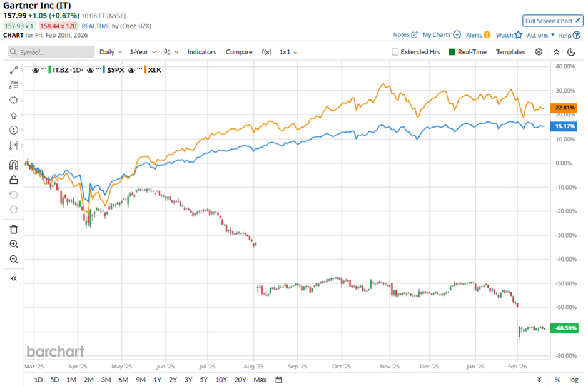Viewport: 588px width, 386px height.
Task: Toggle visibility eye for IT.BZ series
Action: pyautogui.click(x=36, y=70)
